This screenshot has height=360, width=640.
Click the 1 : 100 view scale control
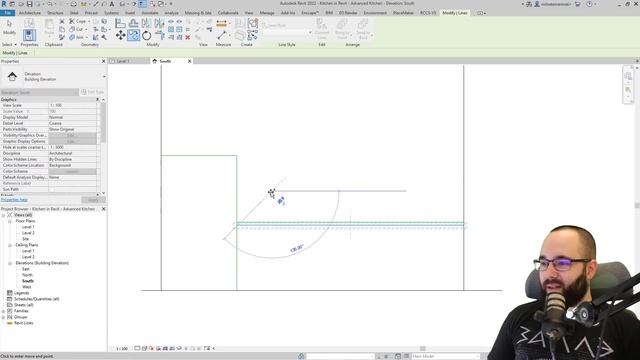pyautogui.click(x=122, y=349)
